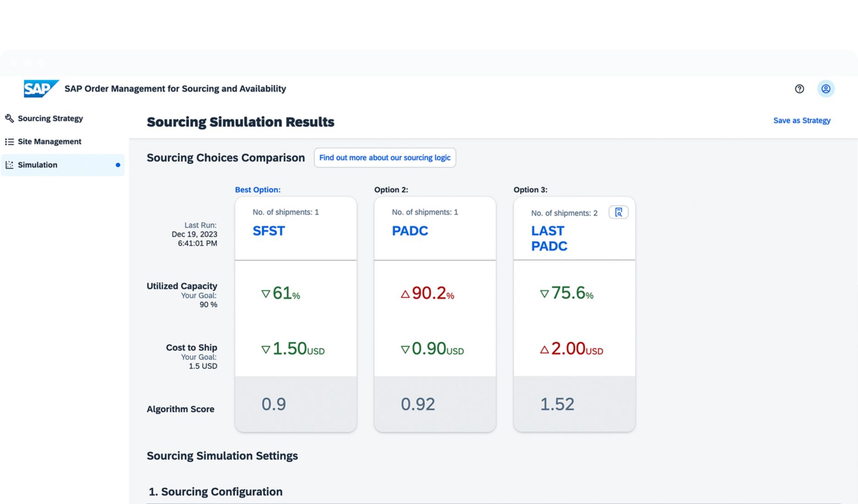Open details icon on Option 3 card
The width and height of the screenshot is (858, 504).
pos(618,212)
